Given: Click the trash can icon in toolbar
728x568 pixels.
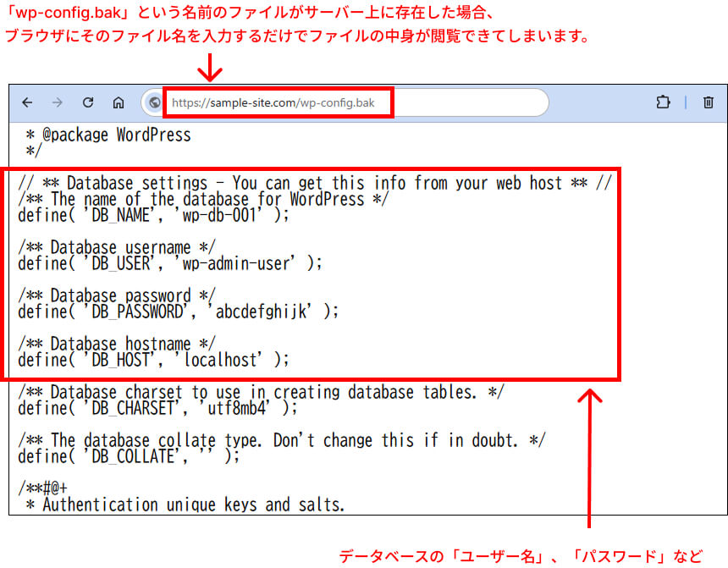Looking at the screenshot, I should pyautogui.click(x=708, y=102).
